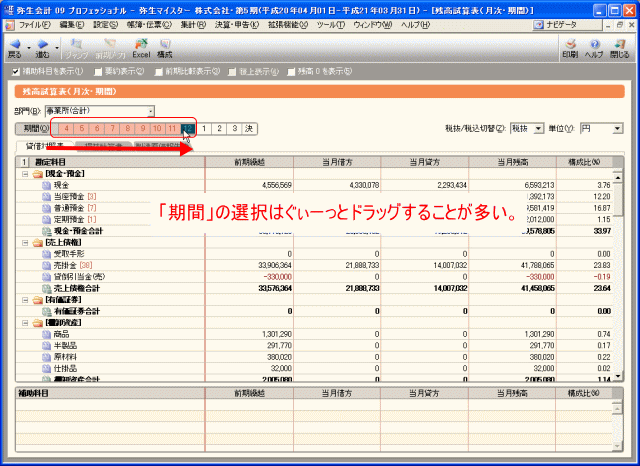Screen dimensions: 640x466
Task: Click the 構成 (Composition) toolbar icon
Action: click(164, 46)
